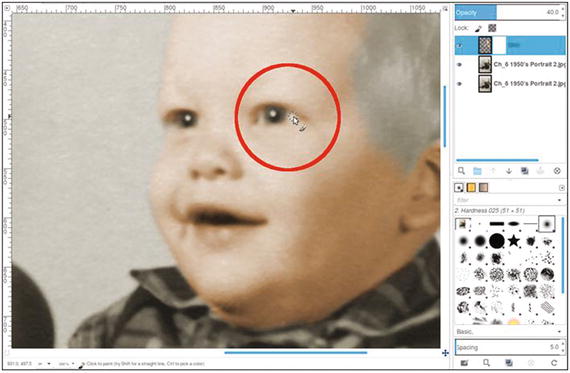This screenshot has height=373, width=570.
Task: Click the brush name text Hardness 025
Action: (489, 210)
